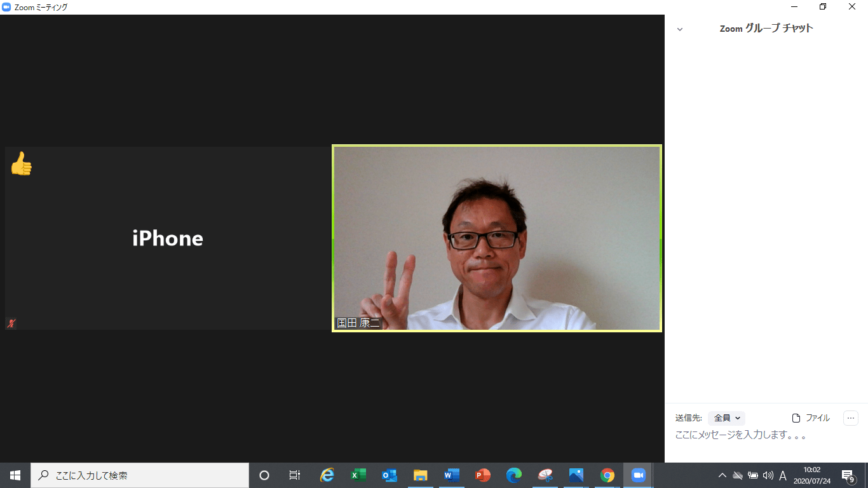Toggle the IME input mode A indicator
This screenshot has height=488, width=868.
click(x=783, y=475)
